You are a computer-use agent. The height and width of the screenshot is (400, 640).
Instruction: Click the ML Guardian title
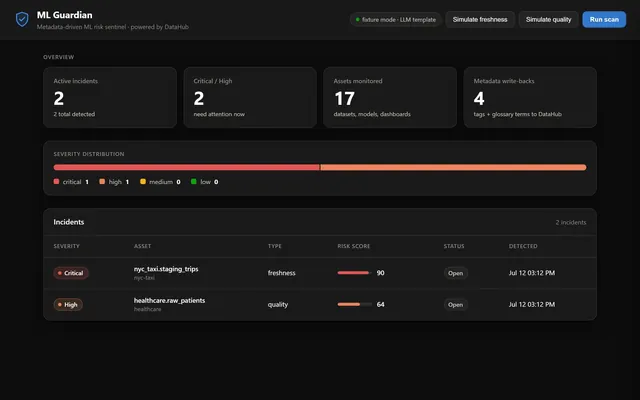(64, 15)
